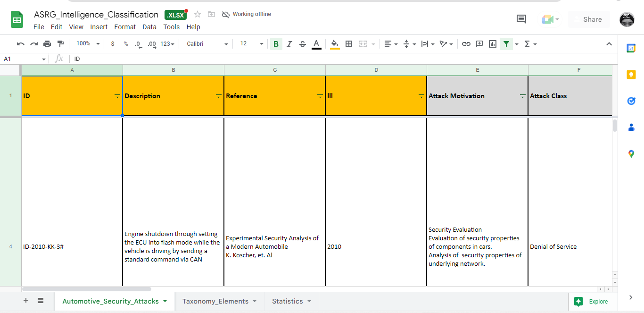
Task: Switch to Taxonomy_Elements sheet tab
Action: (x=219, y=301)
